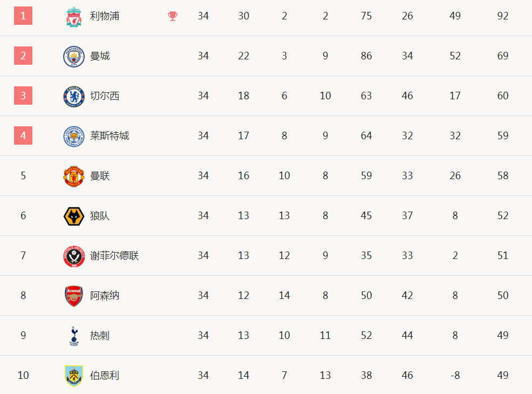532x394 pixels.
Task: Open the 曼城 team link
Action: pos(100,56)
